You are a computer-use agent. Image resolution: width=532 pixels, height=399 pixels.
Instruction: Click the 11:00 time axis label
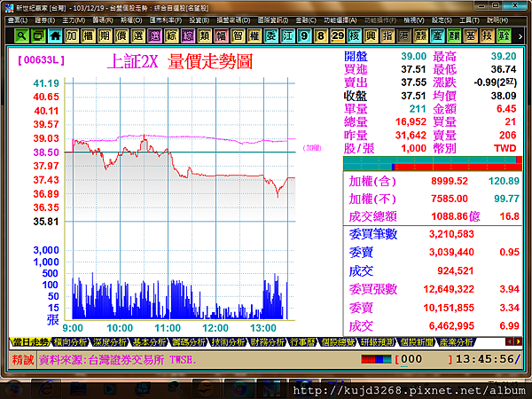(x=168, y=328)
